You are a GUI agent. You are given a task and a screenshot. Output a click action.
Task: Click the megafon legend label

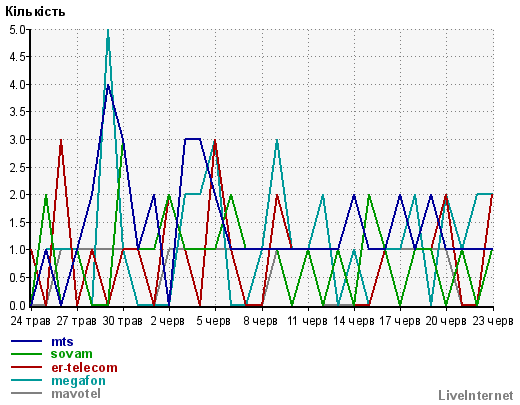(x=78, y=381)
